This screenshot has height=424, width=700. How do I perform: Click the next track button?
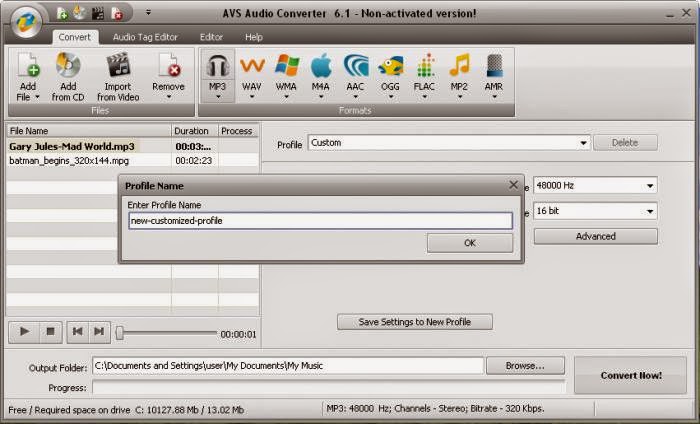pos(99,332)
